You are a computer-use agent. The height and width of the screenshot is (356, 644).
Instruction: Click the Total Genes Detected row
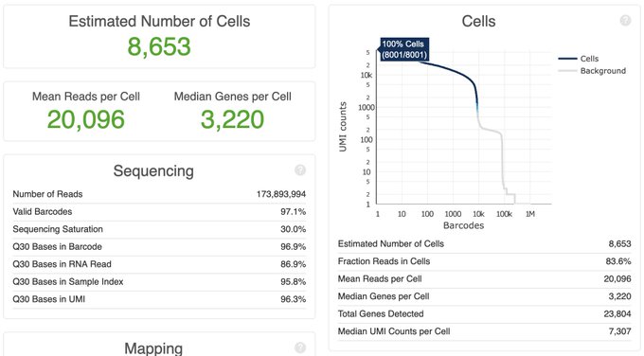pos(484,313)
